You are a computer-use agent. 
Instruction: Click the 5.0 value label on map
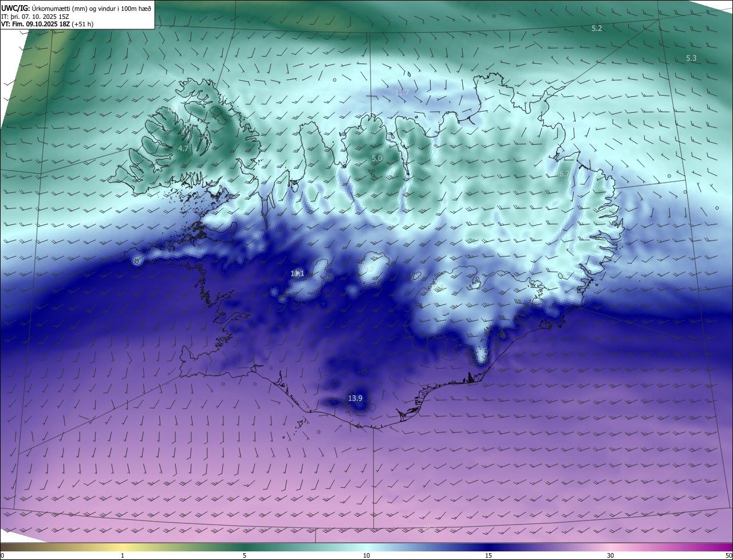(x=377, y=158)
